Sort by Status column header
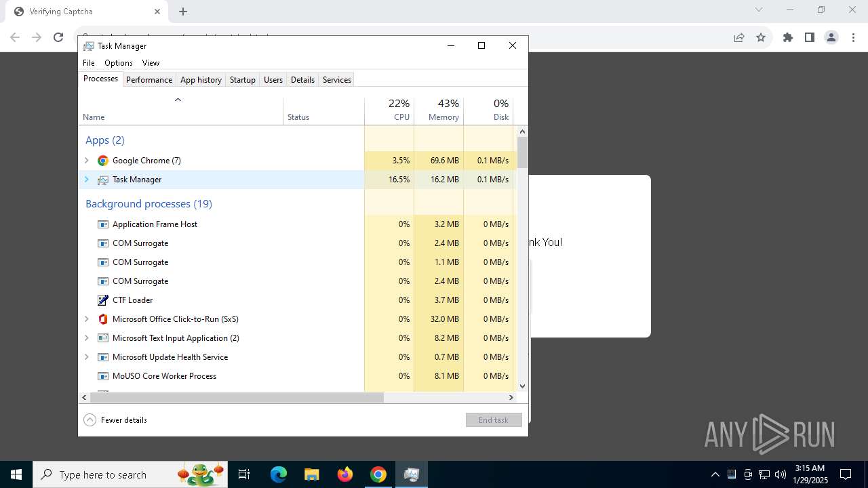Screen dimensions: 868x488 coord(323,110)
